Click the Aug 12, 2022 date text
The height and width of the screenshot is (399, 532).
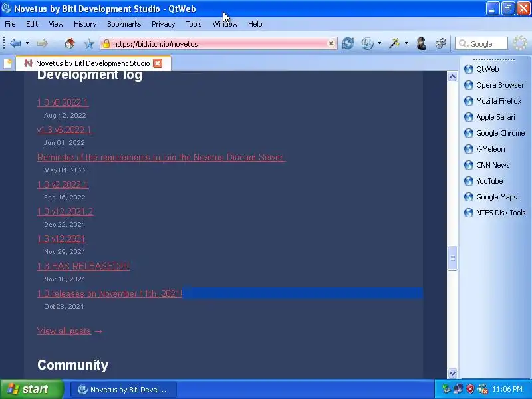coord(65,116)
